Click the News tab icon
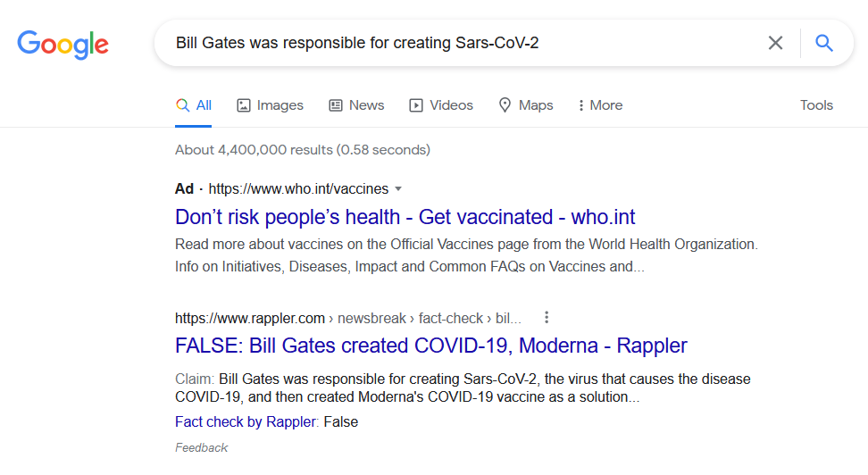This screenshot has height=475, width=868. [x=336, y=105]
